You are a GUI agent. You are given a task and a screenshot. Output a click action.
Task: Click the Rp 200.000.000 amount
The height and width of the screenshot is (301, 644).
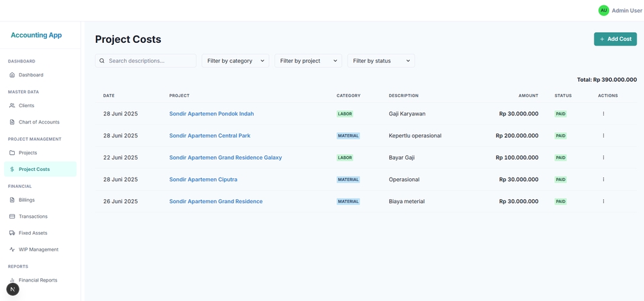(x=517, y=135)
